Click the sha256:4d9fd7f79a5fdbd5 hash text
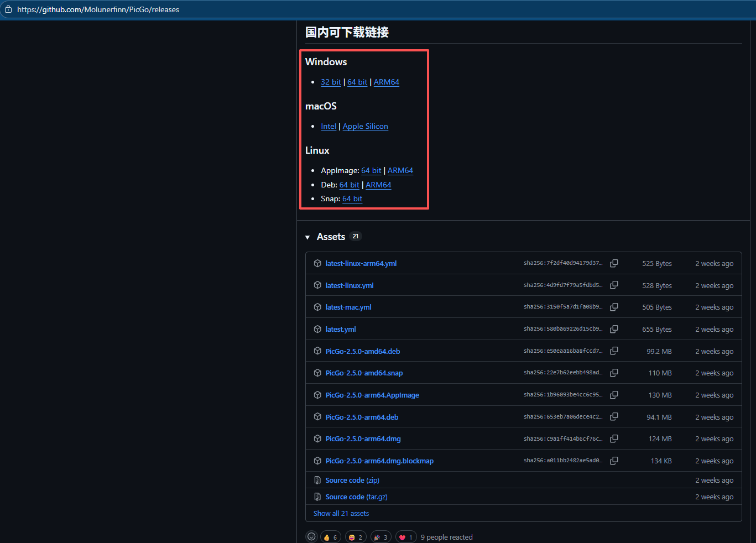Image resolution: width=756 pixels, height=543 pixels. (x=563, y=285)
